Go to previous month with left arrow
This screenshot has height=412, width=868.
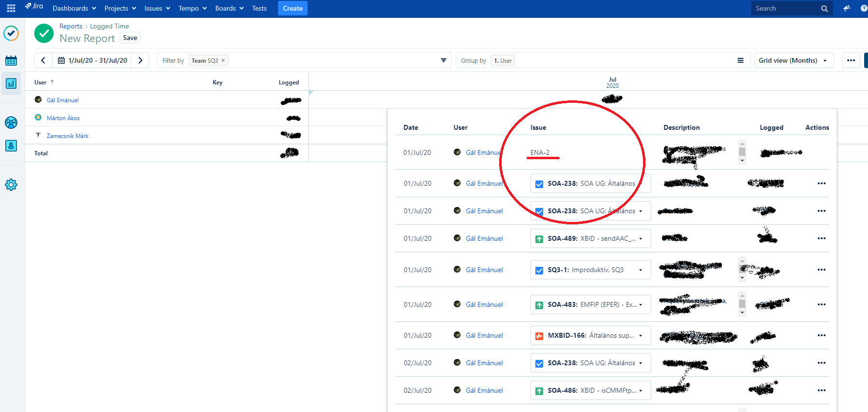pyautogui.click(x=43, y=60)
